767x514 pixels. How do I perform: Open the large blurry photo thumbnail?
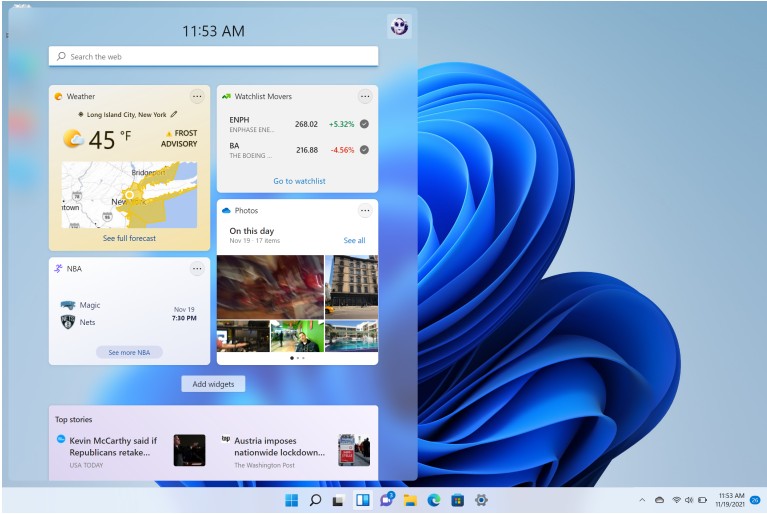point(270,287)
